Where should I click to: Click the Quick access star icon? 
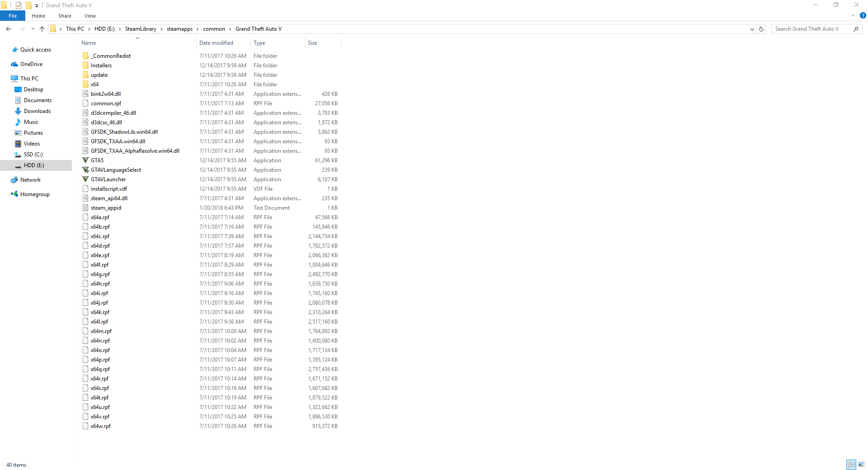(x=15, y=50)
